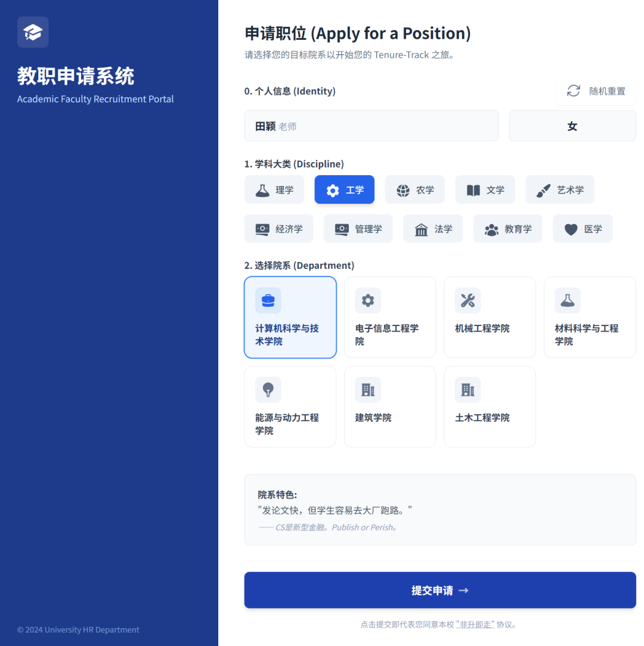Viewport: 644px width, 646px height.
Task: Click the lightbulb icon on 能源与动力工程学院 card
Action: pos(268,390)
